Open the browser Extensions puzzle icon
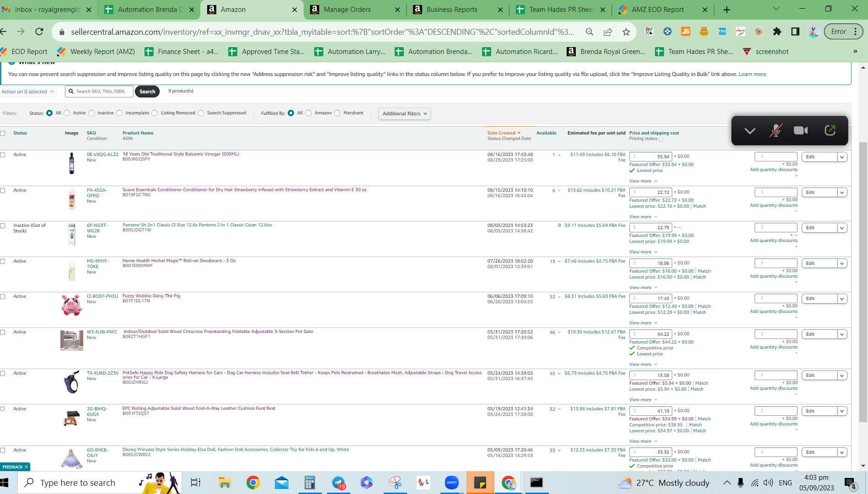868x494 pixels. tap(777, 32)
